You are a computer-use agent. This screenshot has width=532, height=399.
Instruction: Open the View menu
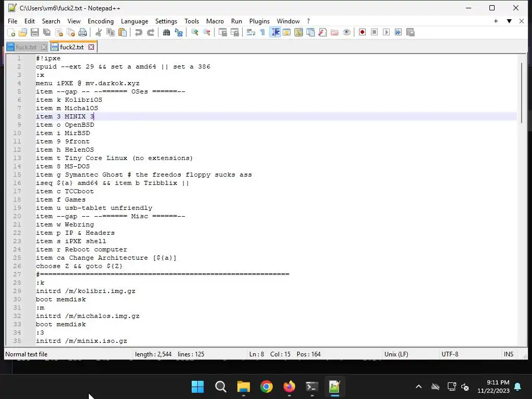(74, 21)
